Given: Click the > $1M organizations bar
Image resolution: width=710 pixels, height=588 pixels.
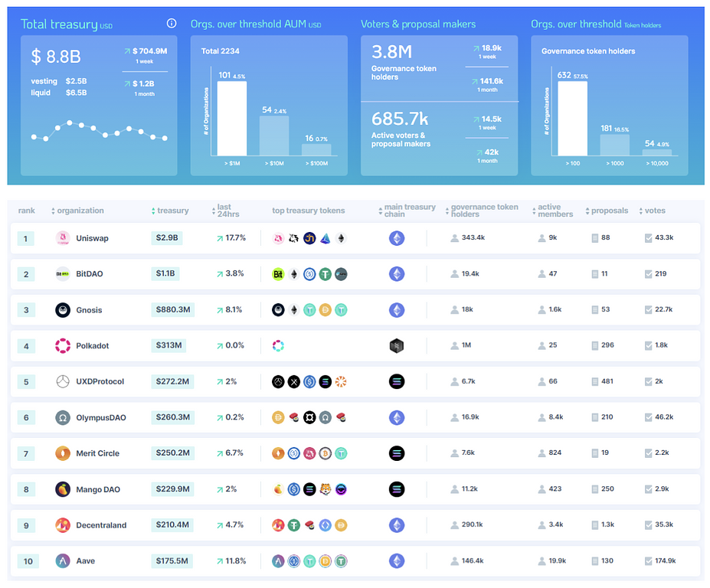Looking at the screenshot, I should pyautogui.click(x=231, y=119).
